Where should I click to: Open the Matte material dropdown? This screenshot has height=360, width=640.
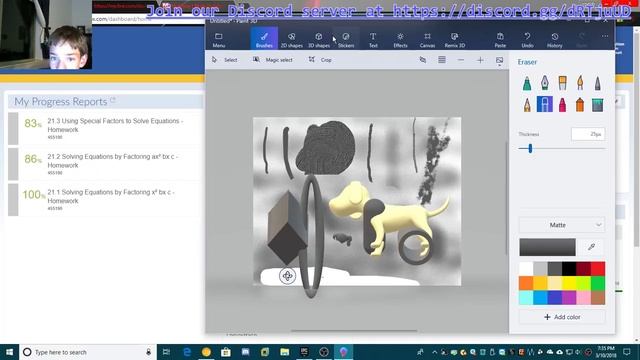pos(562,225)
